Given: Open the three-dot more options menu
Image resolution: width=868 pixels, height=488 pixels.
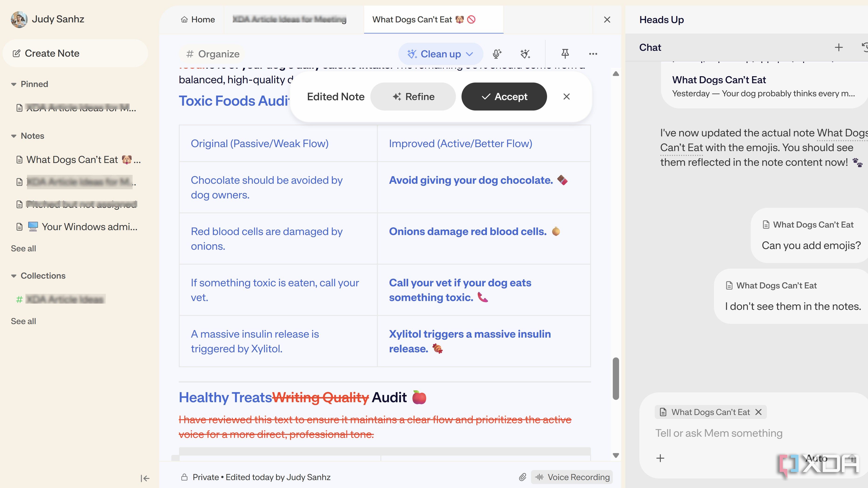Looking at the screenshot, I should tap(593, 54).
